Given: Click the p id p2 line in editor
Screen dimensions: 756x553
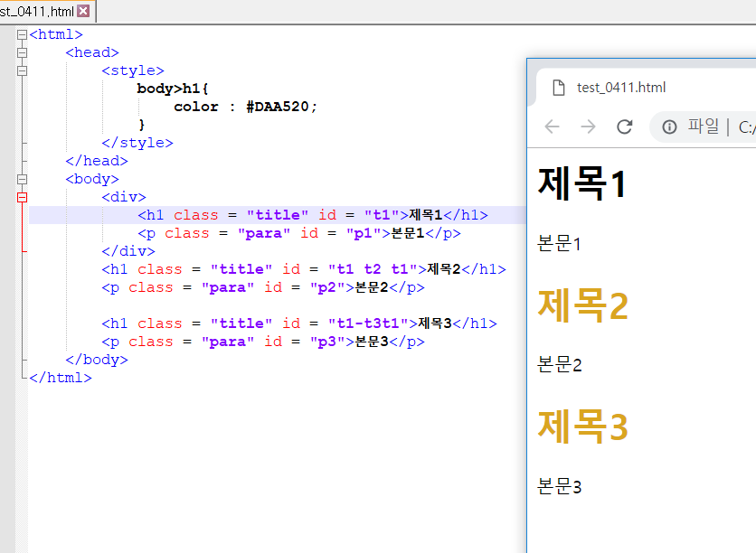Looking at the screenshot, I should point(263,287).
